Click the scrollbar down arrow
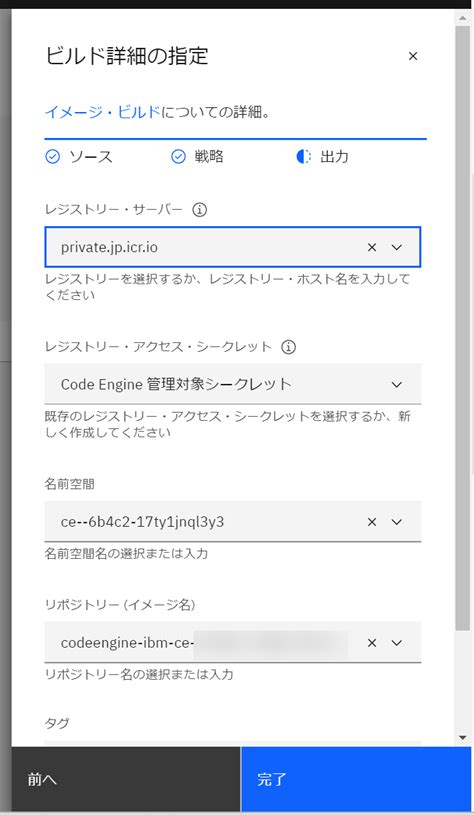 click(463, 738)
